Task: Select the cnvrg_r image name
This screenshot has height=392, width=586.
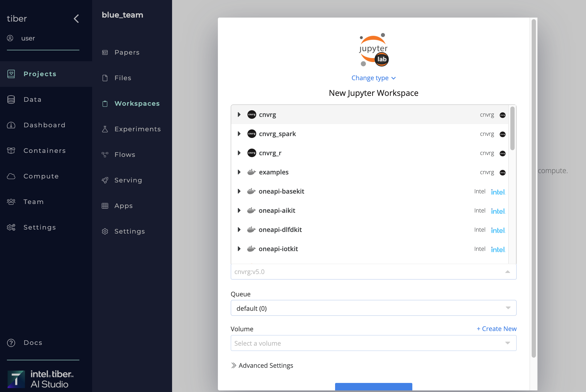Action: point(270,153)
